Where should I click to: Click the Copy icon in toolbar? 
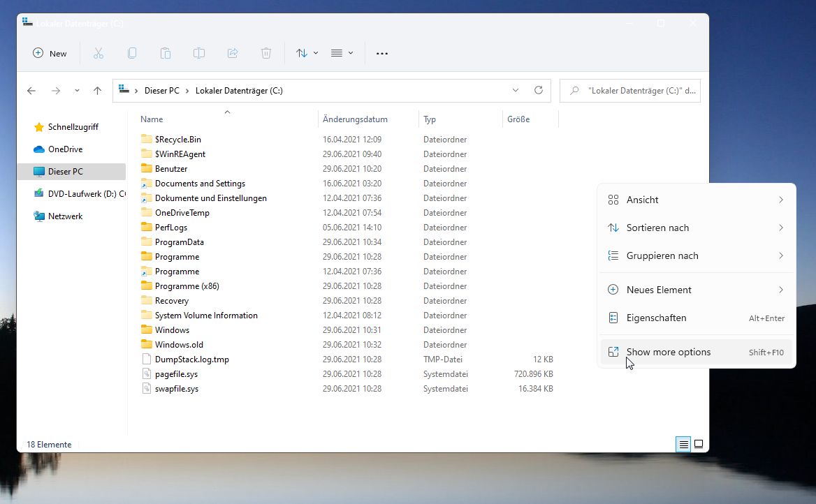132,53
